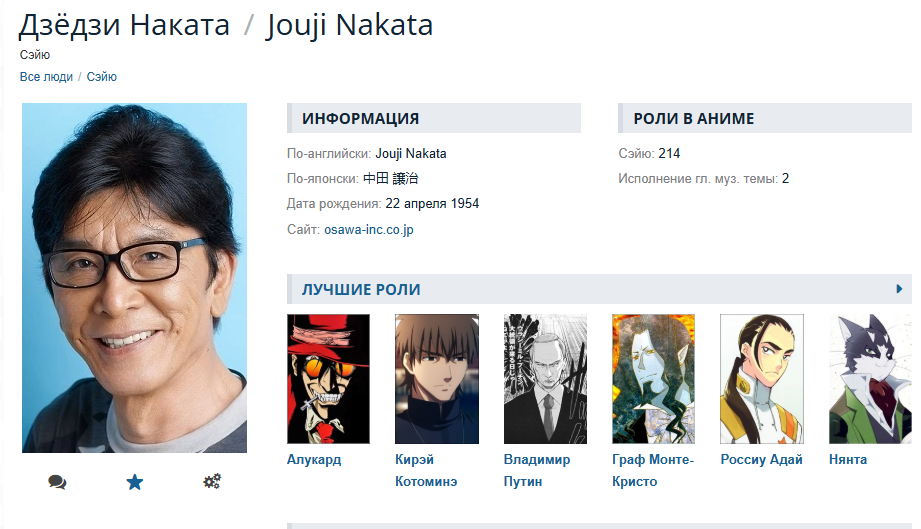Open the Нянта cat character image
The height and width of the screenshot is (529, 921).
(x=870, y=379)
